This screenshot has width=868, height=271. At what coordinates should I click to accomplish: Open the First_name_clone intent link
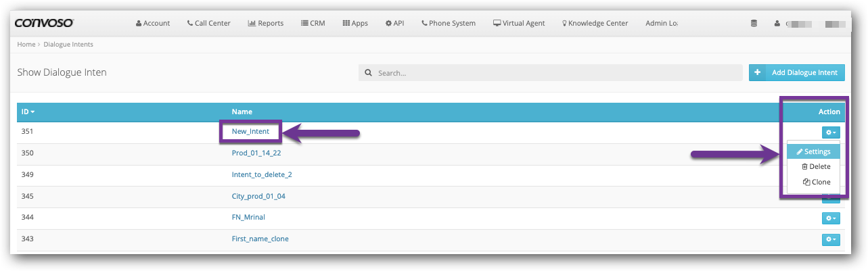point(260,239)
